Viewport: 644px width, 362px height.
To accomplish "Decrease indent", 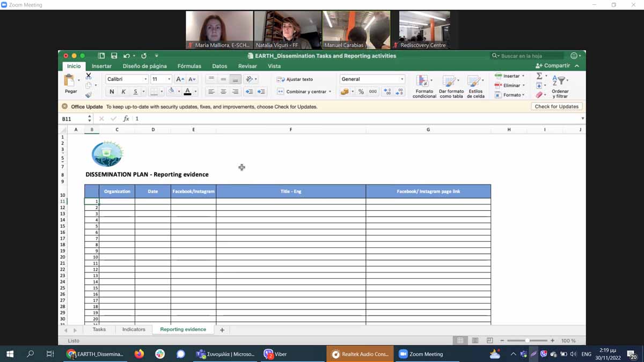I will point(249,92).
